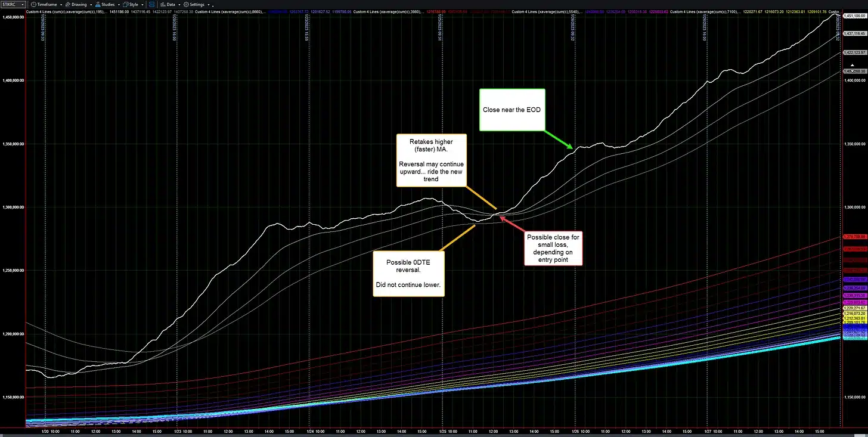Click the 1,422,123.97 price axis tag
The height and width of the screenshot is (437, 868).
(x=854, y=52)
